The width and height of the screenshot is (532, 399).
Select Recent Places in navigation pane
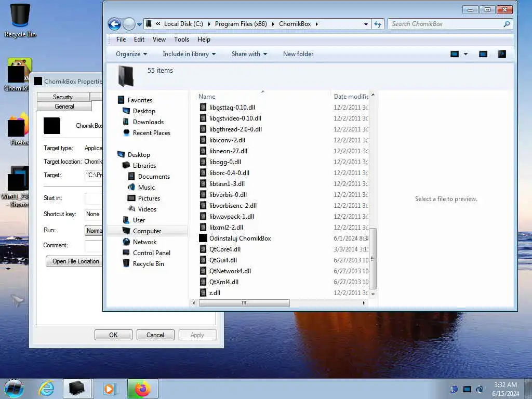152,132
